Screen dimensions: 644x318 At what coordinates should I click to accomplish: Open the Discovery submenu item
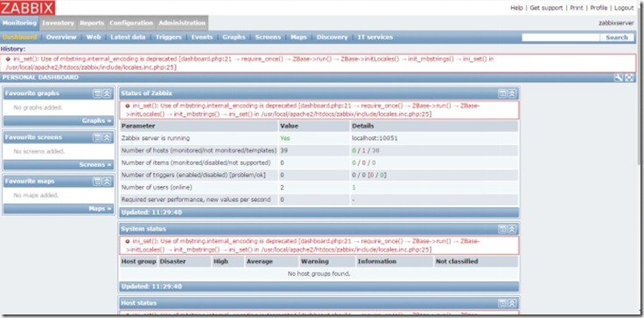pos(332,37)
